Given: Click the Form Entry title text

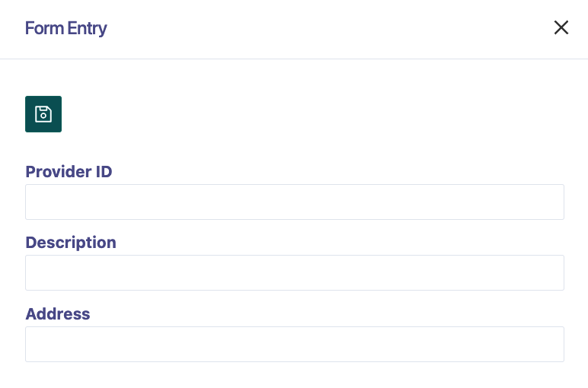Looking at the screenshot, I should click(66, 29).
